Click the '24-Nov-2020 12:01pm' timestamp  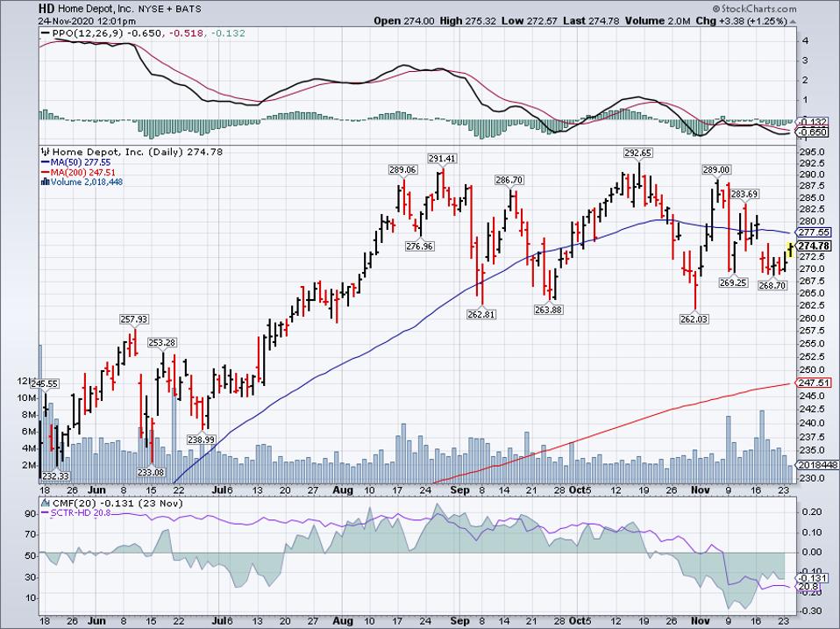[x=87, y=21]
